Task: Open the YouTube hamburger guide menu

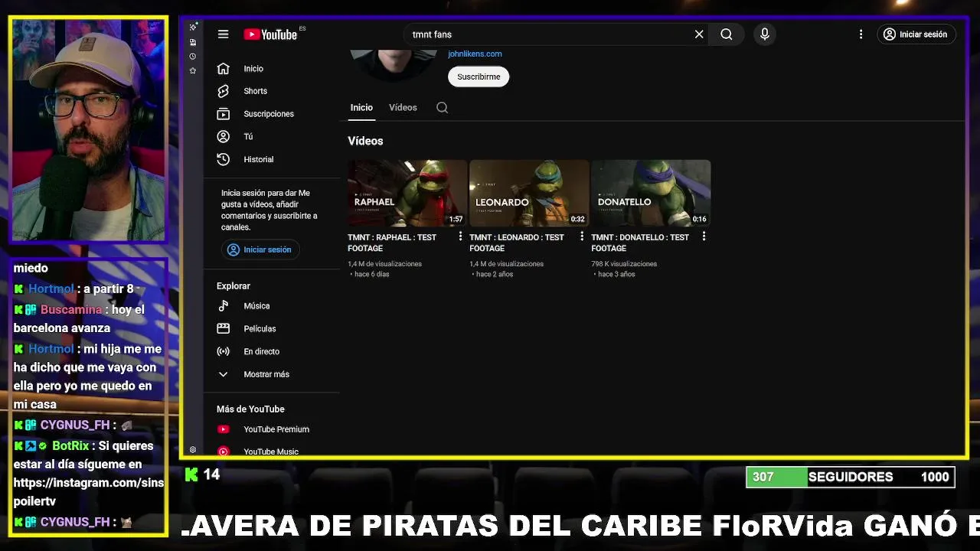Action: tap(223, 34)
